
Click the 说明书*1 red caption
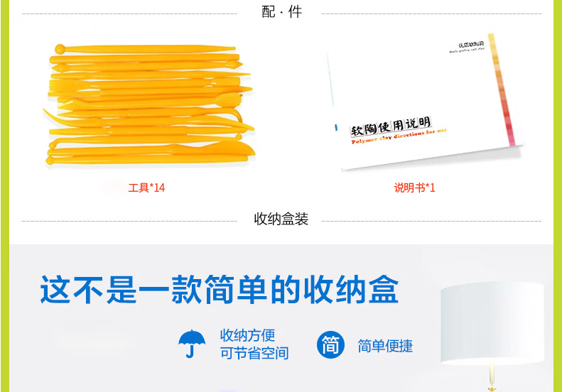point(414,187)
